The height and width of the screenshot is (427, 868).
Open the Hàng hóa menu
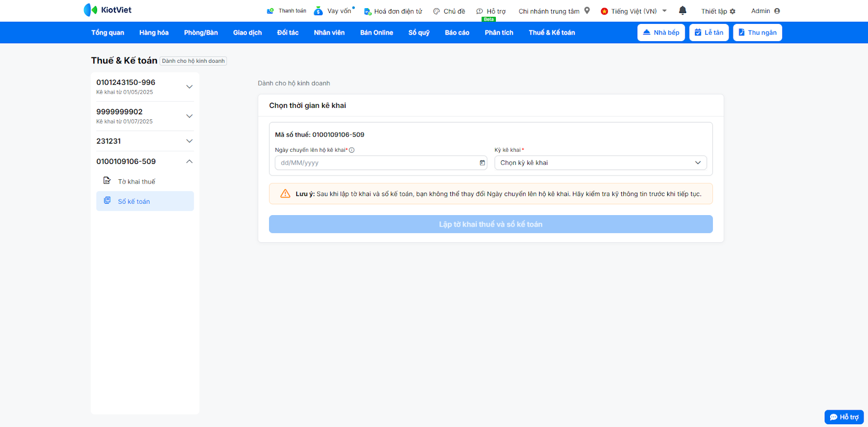(x=154, y=33)
